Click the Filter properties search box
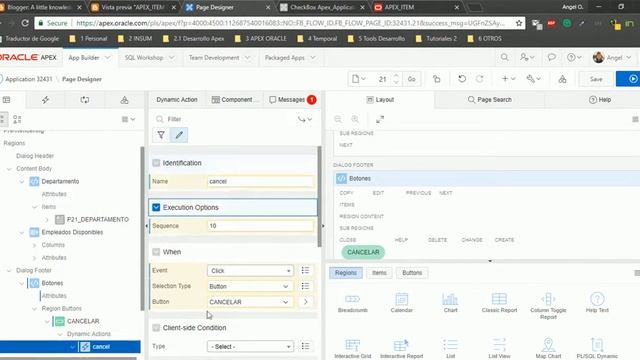The height and width of the screenshot is (360, 640). pyautogui.click(x=224, y=119)
